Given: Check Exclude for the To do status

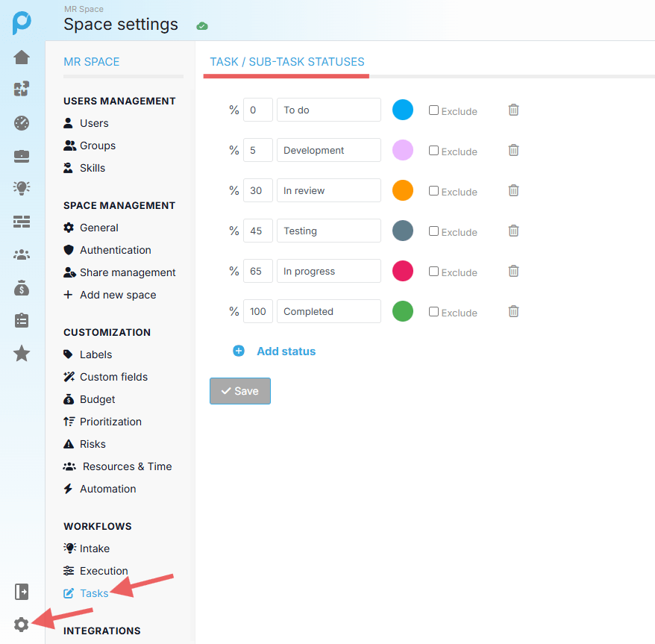Looking at the screenshot, I should point(433,110).
